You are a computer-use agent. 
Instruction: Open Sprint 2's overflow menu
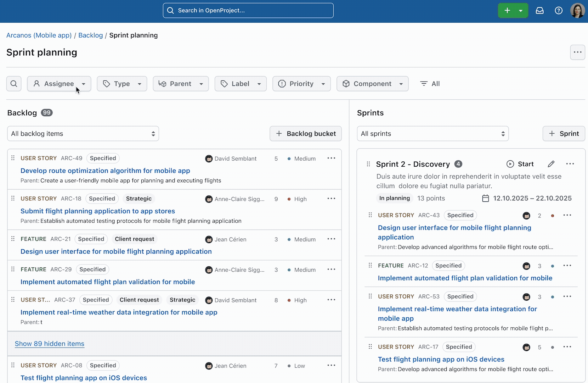point(570,164)
